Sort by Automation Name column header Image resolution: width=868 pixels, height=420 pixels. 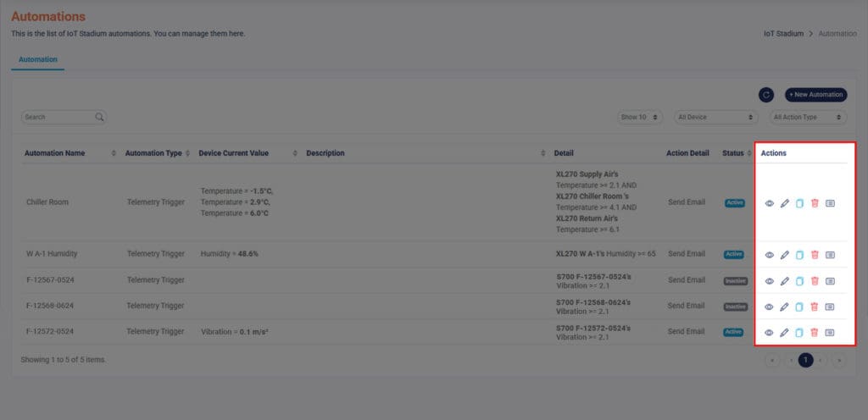[55, 153]
